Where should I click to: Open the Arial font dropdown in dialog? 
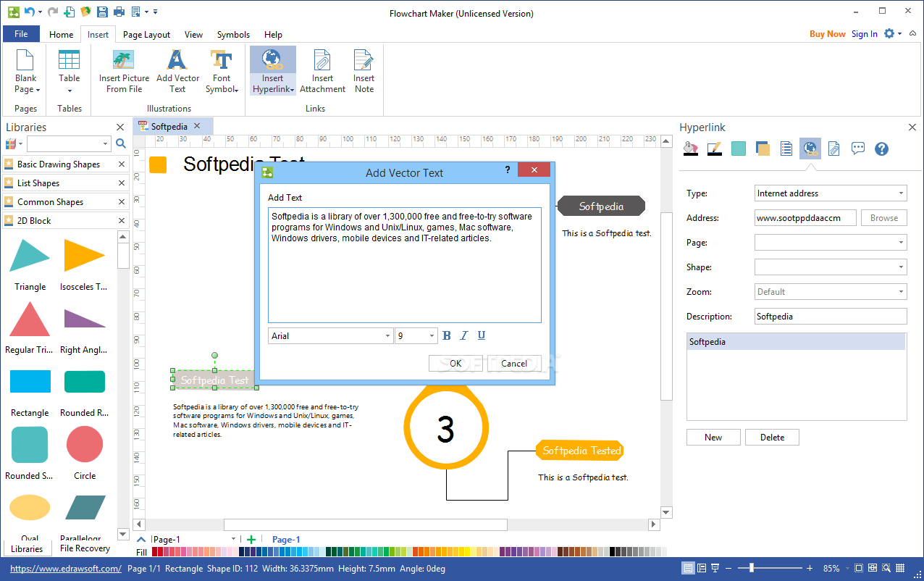click(387, 336)
